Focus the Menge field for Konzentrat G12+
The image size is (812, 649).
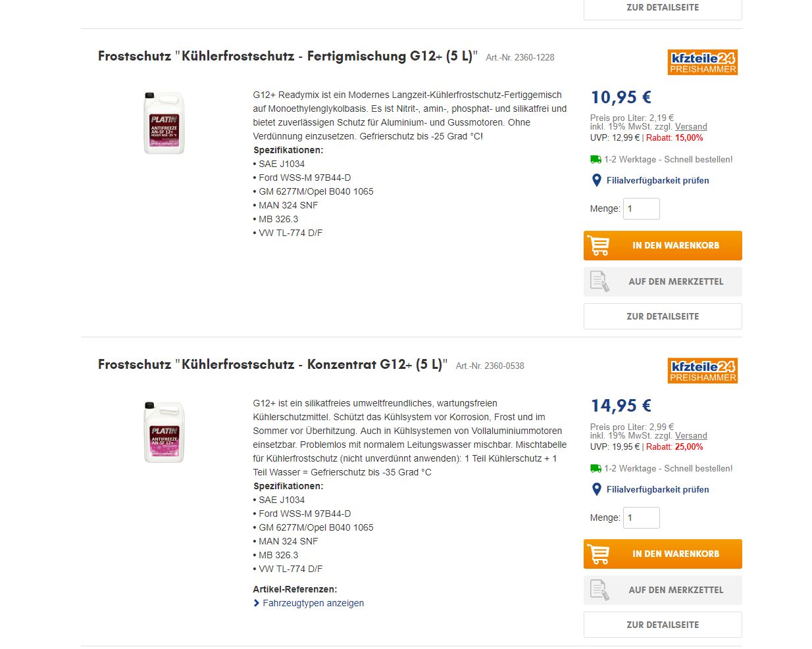pos(641,517)
